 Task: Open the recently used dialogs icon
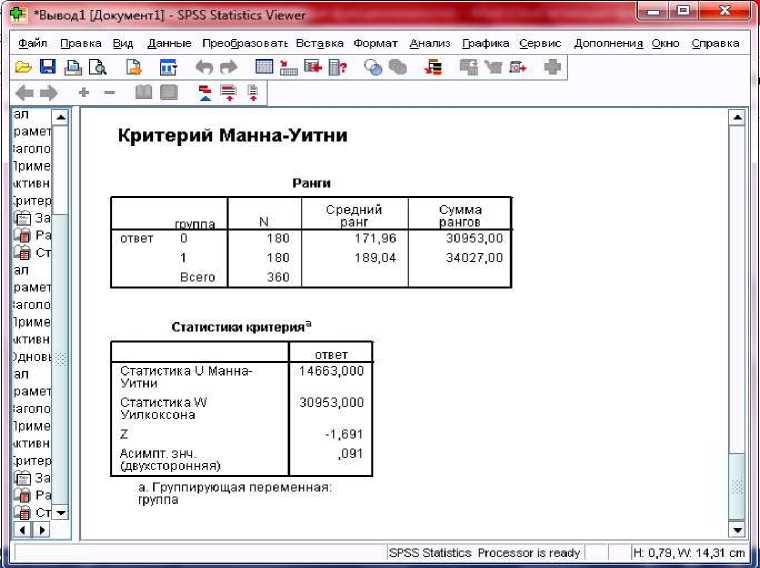(168, 67)
